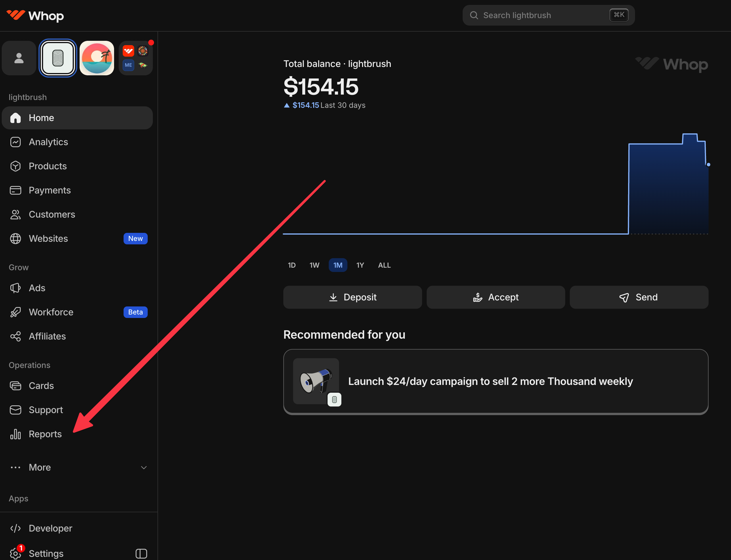Focus the Search lightbrush field
Image resolution: width=731 pixels, height=560 pixels.
pos(549,15)
